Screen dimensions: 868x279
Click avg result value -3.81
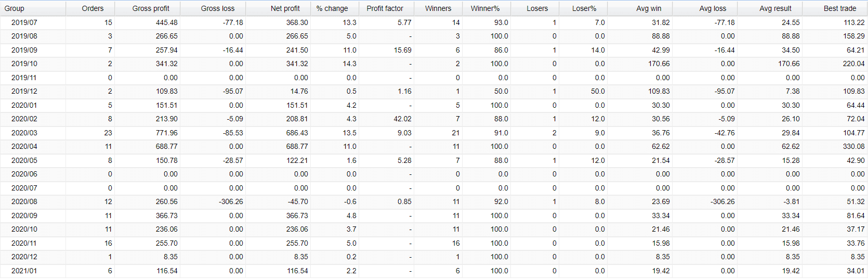coord(792,201)
